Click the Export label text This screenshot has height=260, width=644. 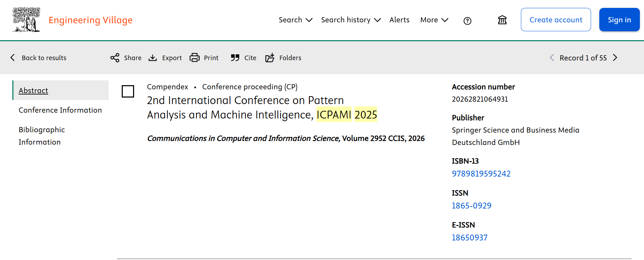tap(172, 58)
